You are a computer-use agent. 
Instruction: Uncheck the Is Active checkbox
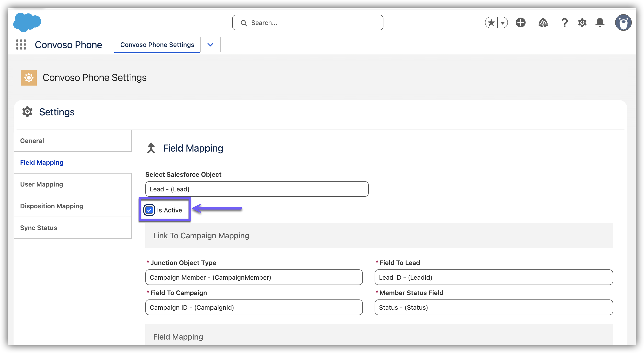coord(149,210)
